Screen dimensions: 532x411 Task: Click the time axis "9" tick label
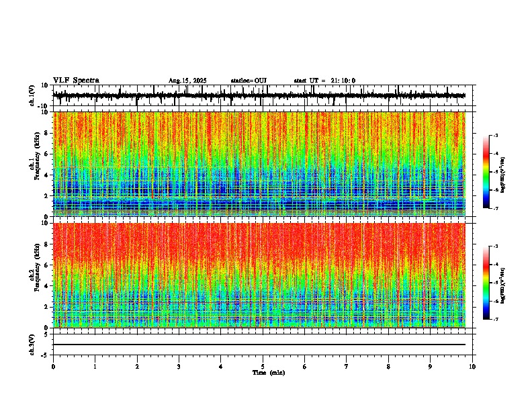pyautogui.click(x=430, y=367)
